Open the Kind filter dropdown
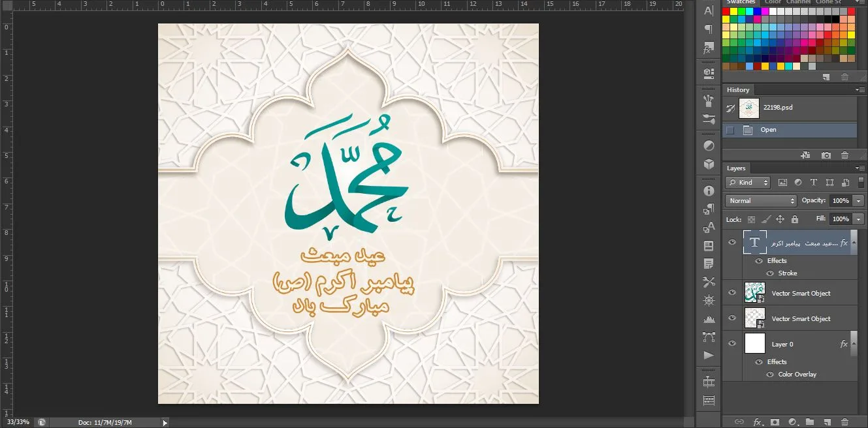Viewport: 868px width, 428px height. click(x=748, y=183)
